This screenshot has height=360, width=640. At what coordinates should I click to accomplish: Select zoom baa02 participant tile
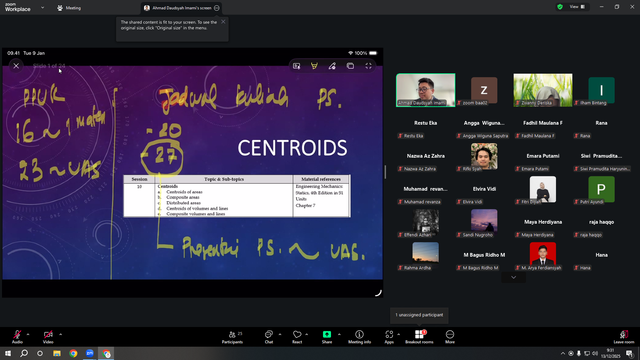(484, 90)
